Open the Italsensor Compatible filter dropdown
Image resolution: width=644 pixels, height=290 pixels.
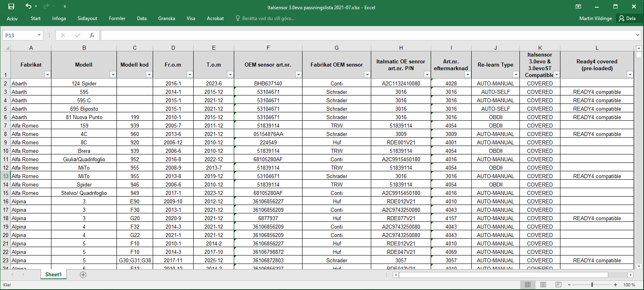556,75
